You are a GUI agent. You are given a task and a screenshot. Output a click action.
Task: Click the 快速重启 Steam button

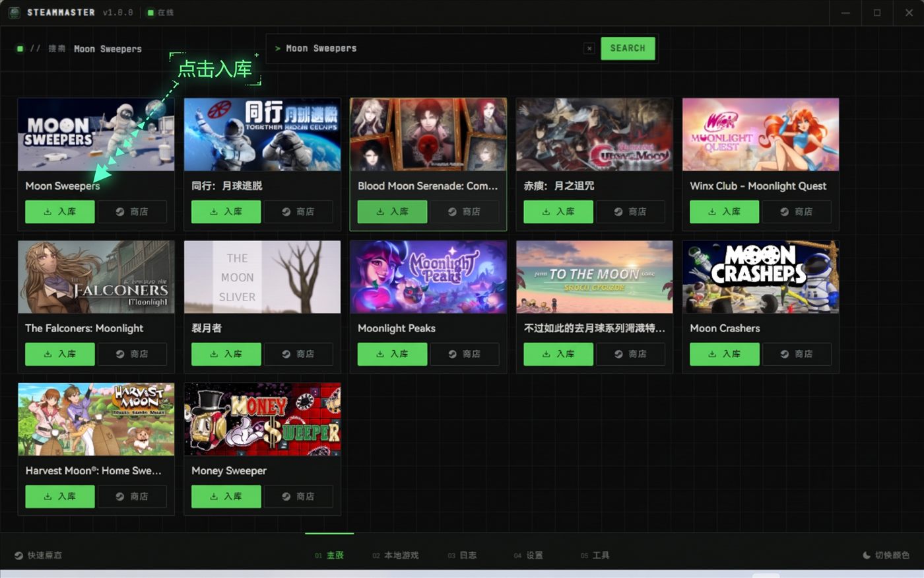pyautogui.click(x=38, y=555)
